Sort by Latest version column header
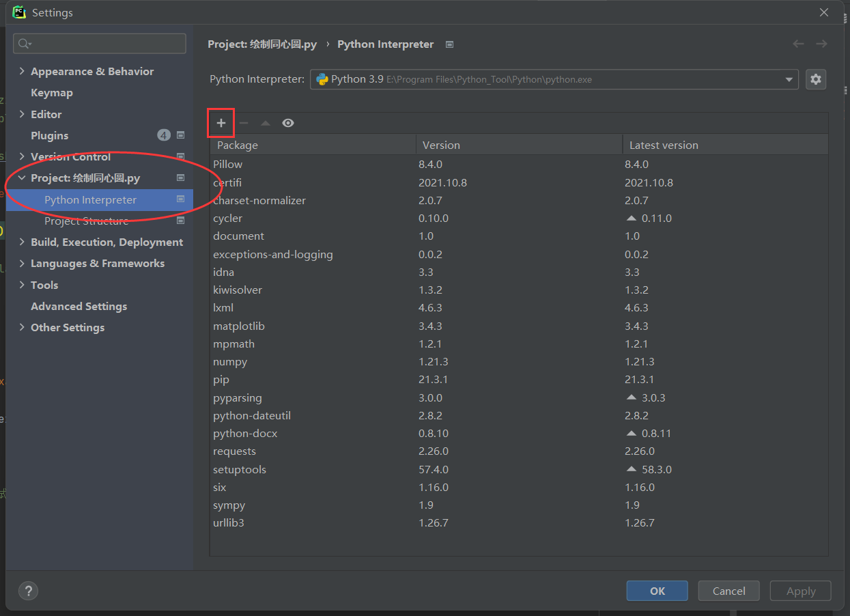Image resolution: width=850 pixels, height=616 pixels. pos(726,145)
